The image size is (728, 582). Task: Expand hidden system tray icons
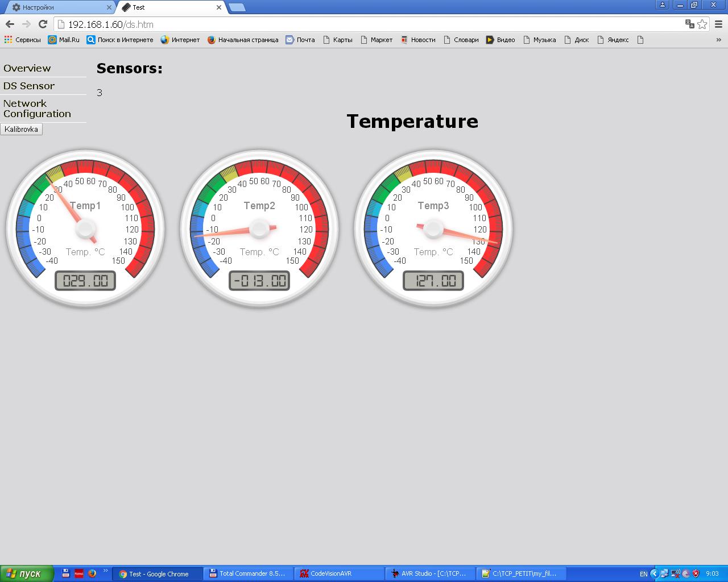(x=654, y=574)
